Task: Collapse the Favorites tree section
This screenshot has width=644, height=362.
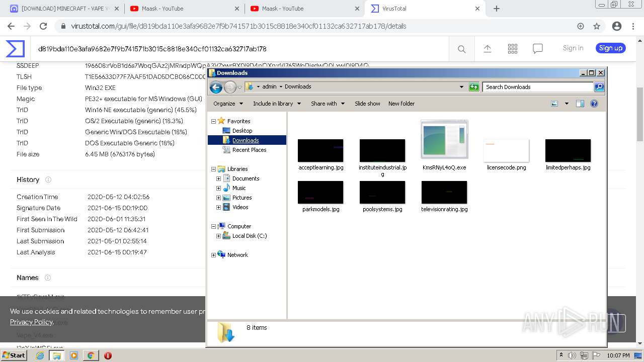Action: pos(213,121)
